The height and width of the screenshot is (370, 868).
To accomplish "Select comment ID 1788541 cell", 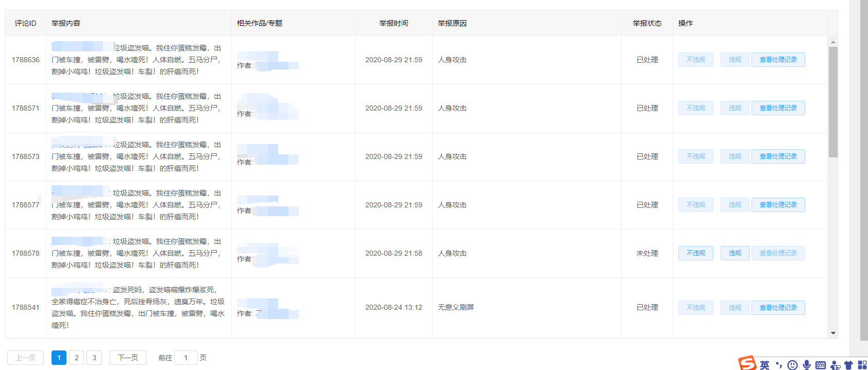I will pos(25,307).
